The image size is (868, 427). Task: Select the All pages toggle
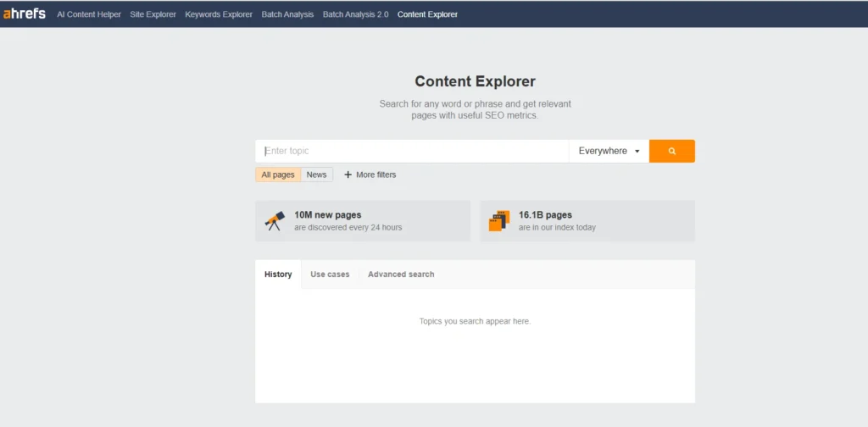point(278,175)
